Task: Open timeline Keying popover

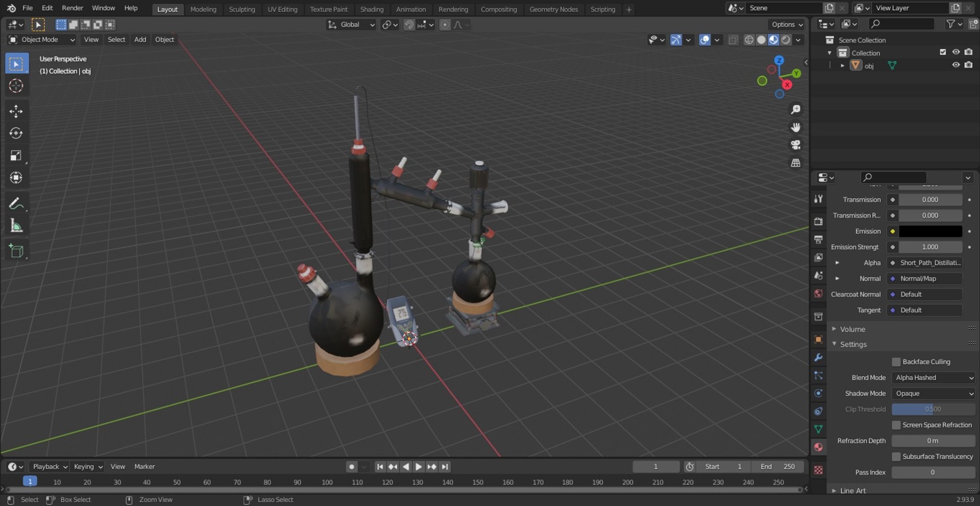Action: (88, 467)
